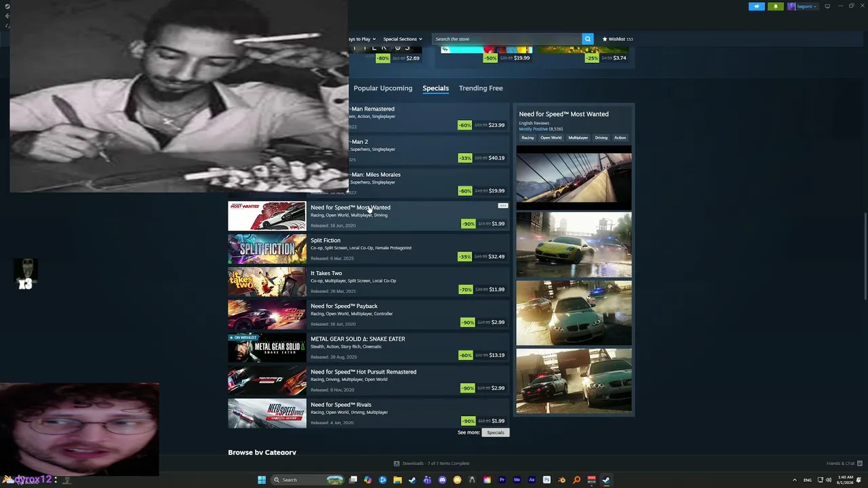Show hidden system tray icons

794,480
